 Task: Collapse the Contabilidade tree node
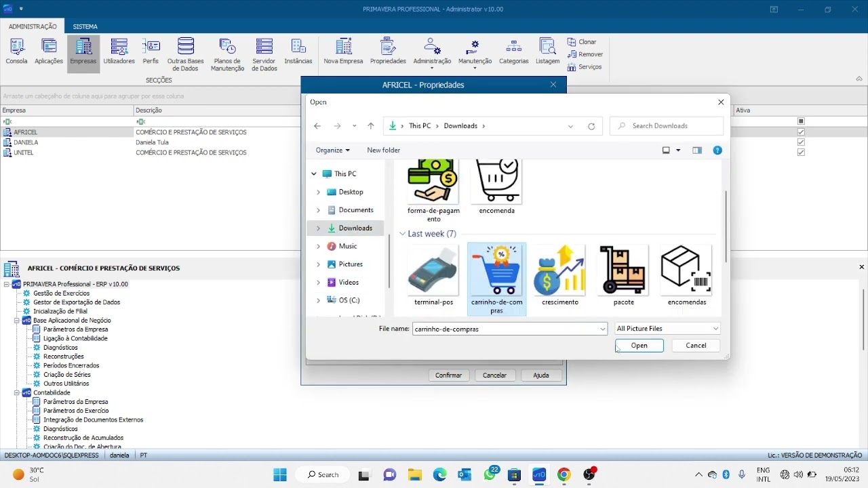point(17,392)
